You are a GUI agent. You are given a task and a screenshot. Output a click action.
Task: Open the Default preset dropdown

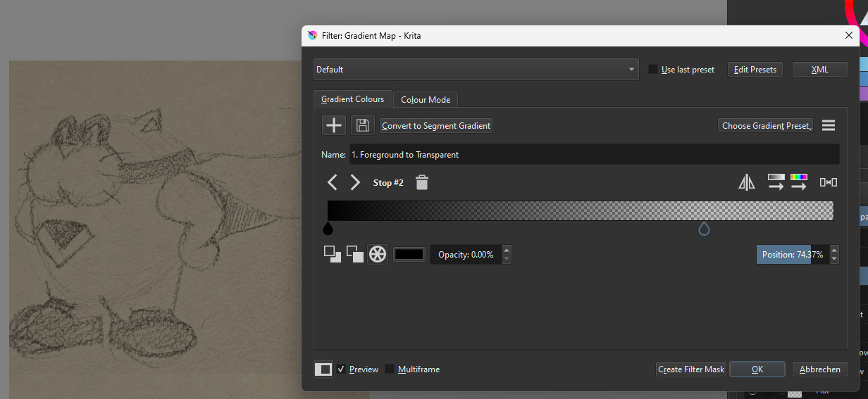[476, 70]
